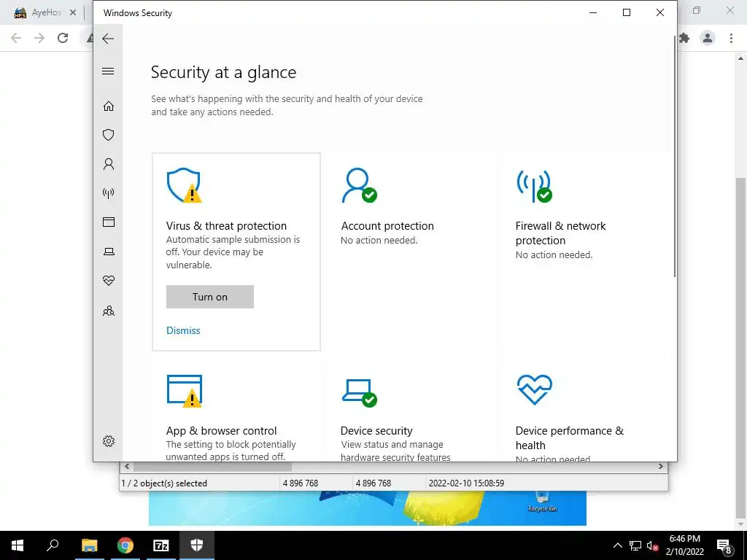Click the '1 / 2 object(s) selected' status text

pyautogui.click(x=164, y=483)
